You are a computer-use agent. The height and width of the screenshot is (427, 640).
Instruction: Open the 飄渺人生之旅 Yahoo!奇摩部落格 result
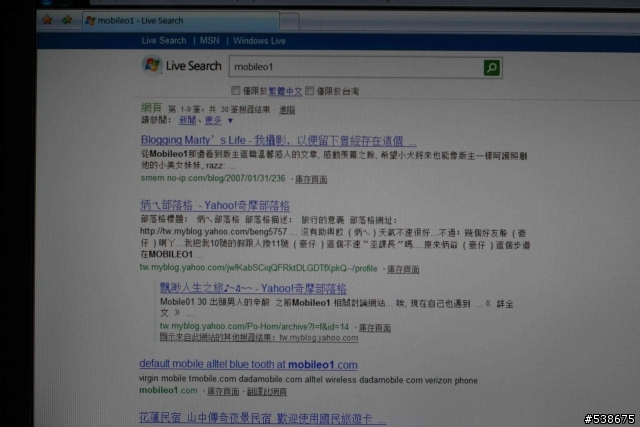[253, 289]
